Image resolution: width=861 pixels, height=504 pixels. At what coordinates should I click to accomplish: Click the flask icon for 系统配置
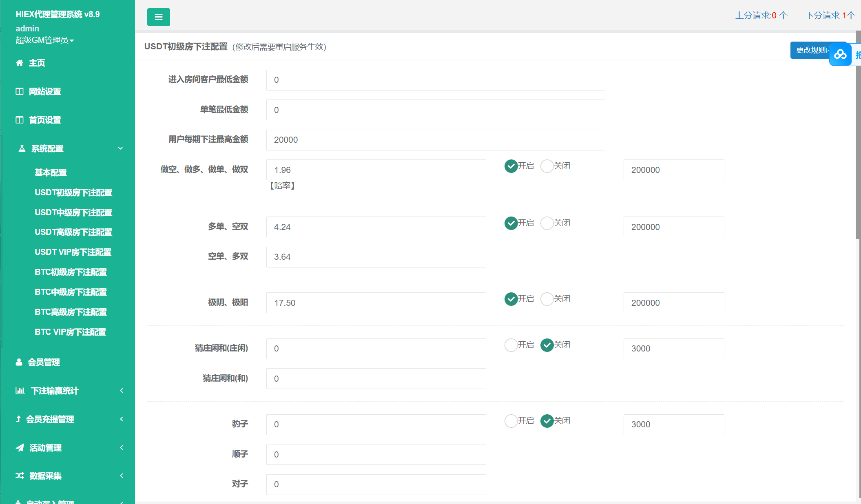coord(22,148)
